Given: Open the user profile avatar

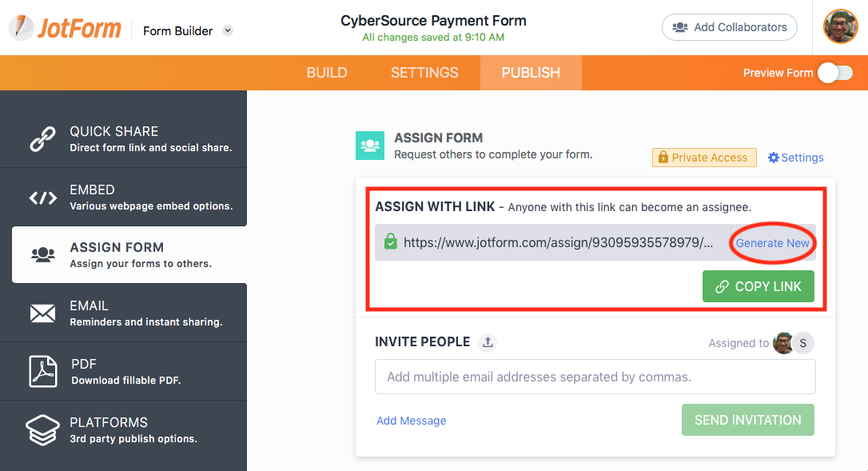Looking at the screenshot, I should click(x=840, y=27).
